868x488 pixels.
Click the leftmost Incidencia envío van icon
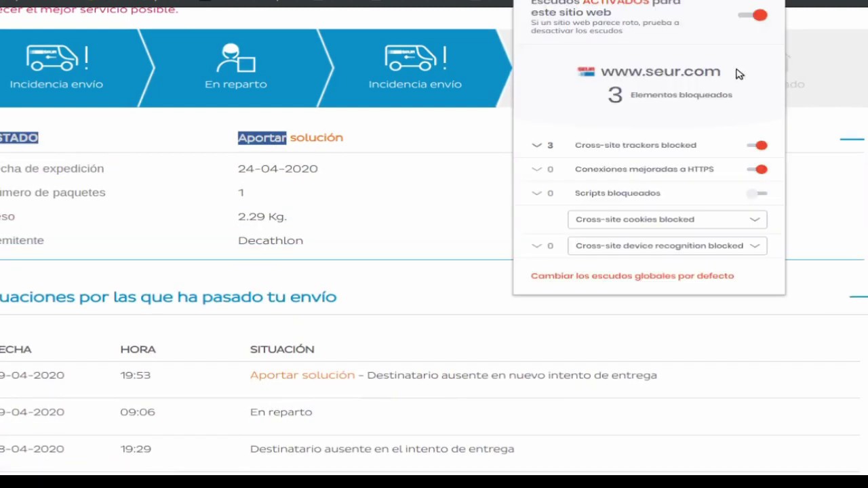pyautogui.click(x=57, y=58)
